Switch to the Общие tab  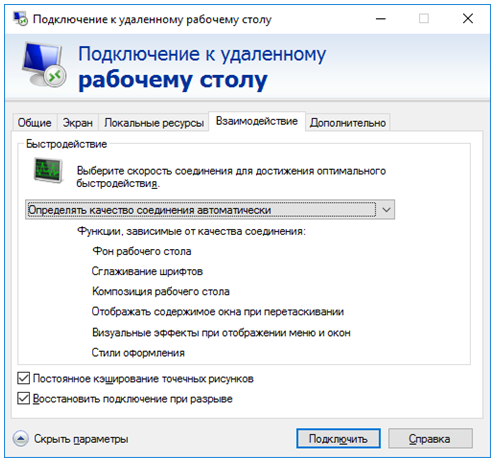(x=35, y=123)
